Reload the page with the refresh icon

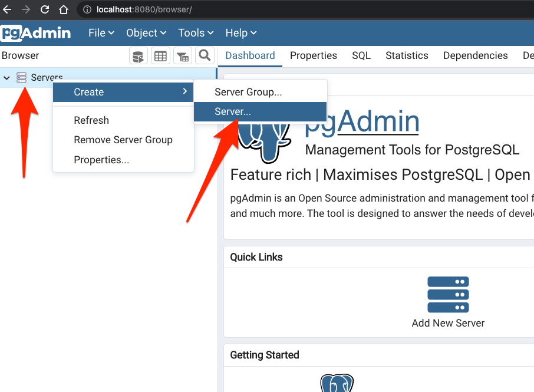click(45, 9)
